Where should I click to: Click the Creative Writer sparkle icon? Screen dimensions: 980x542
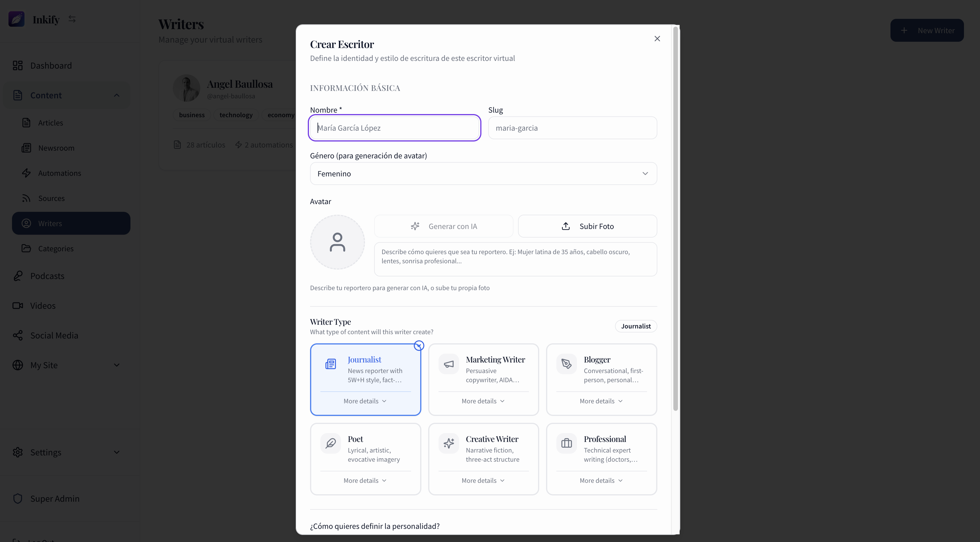point(449,443)
